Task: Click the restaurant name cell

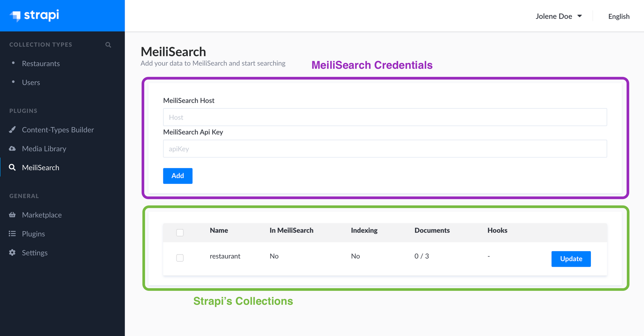Action: pos(225,256)
